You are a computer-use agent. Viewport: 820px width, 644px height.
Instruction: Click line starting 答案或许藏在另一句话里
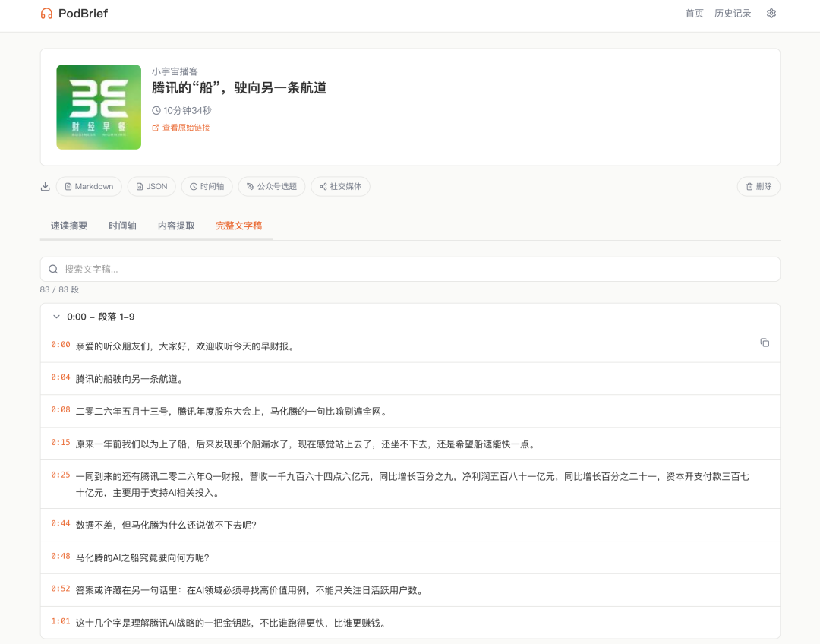[251, 591]
